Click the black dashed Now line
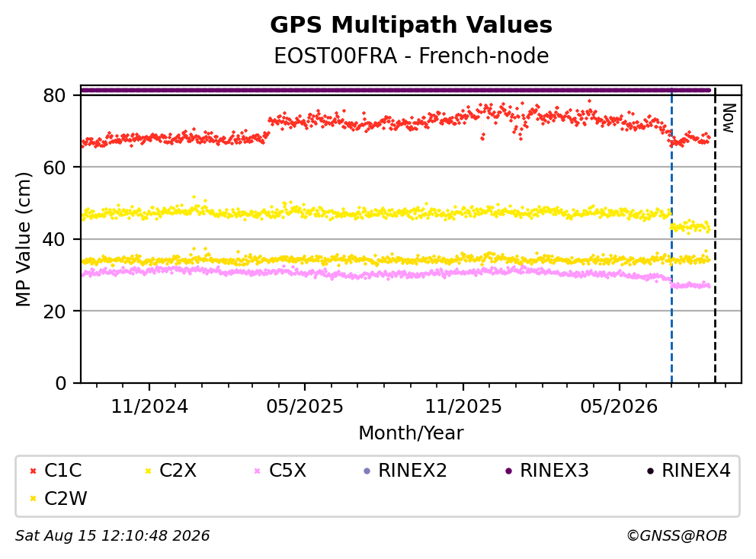756x559 pixels. [x=715, y=236]
